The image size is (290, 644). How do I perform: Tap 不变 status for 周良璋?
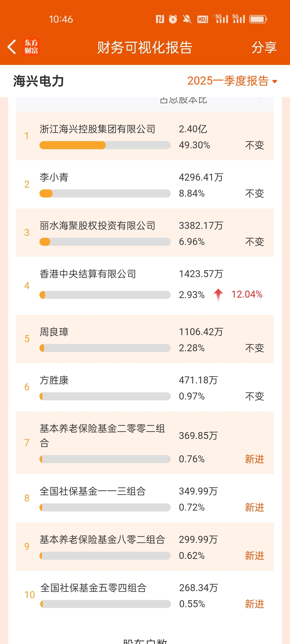tap(255, 348)
